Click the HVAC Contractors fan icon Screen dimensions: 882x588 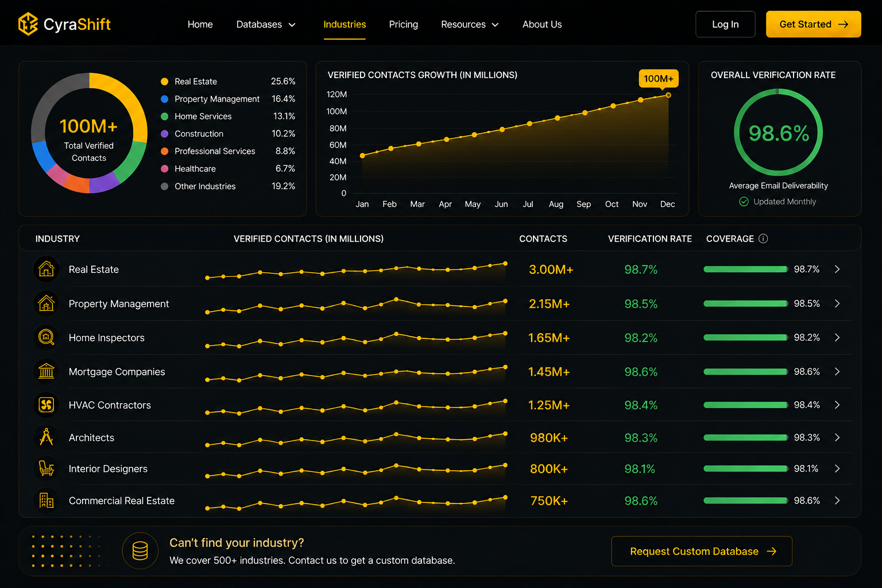[47, 405]
